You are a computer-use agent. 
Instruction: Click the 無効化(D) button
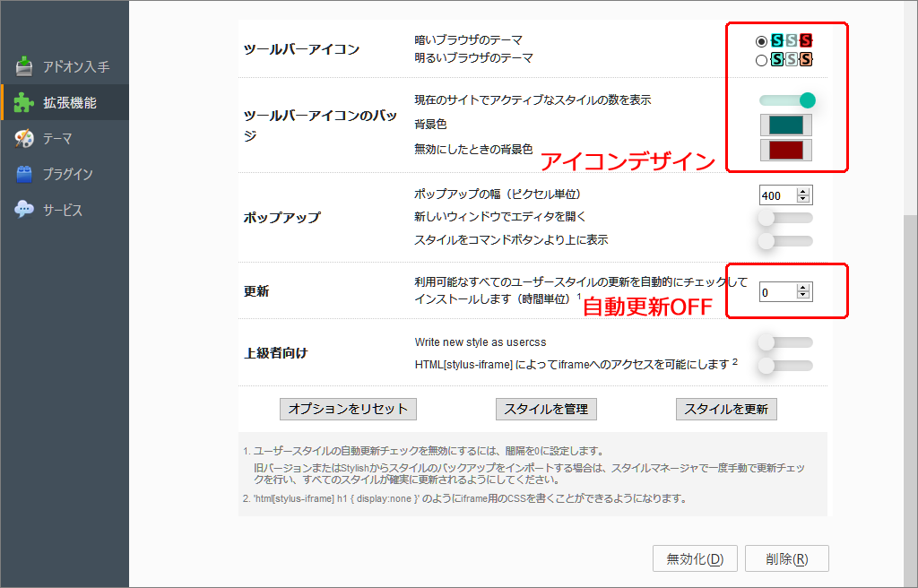(695, 558)
